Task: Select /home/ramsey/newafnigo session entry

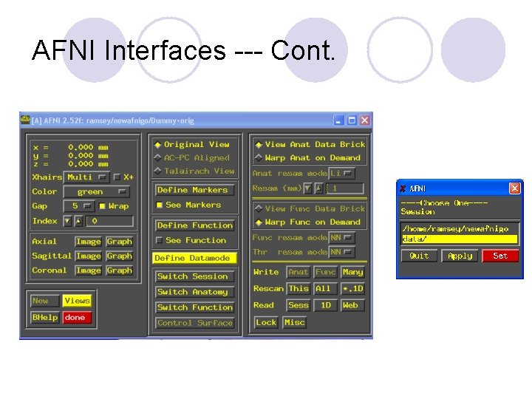Action: click(460, 229)
